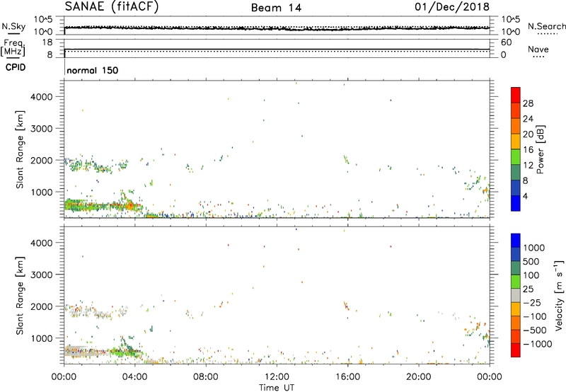Click the 28 label on power colorbar

click(528, 103)
